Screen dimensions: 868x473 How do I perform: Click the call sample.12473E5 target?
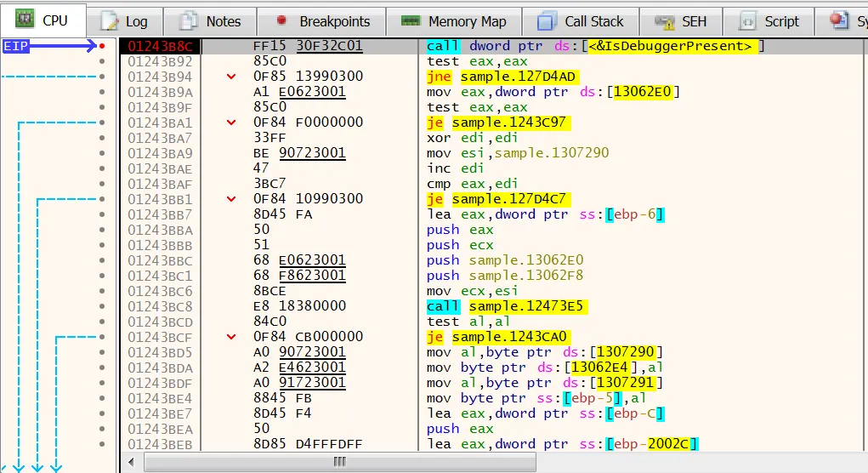coord(527,306)
